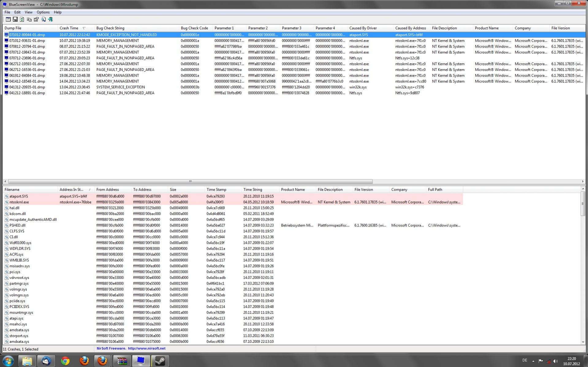Click the driver icon beside ataport.SYS
The image size is (588, 367).
pyautogui.click(x=6, y=197)
